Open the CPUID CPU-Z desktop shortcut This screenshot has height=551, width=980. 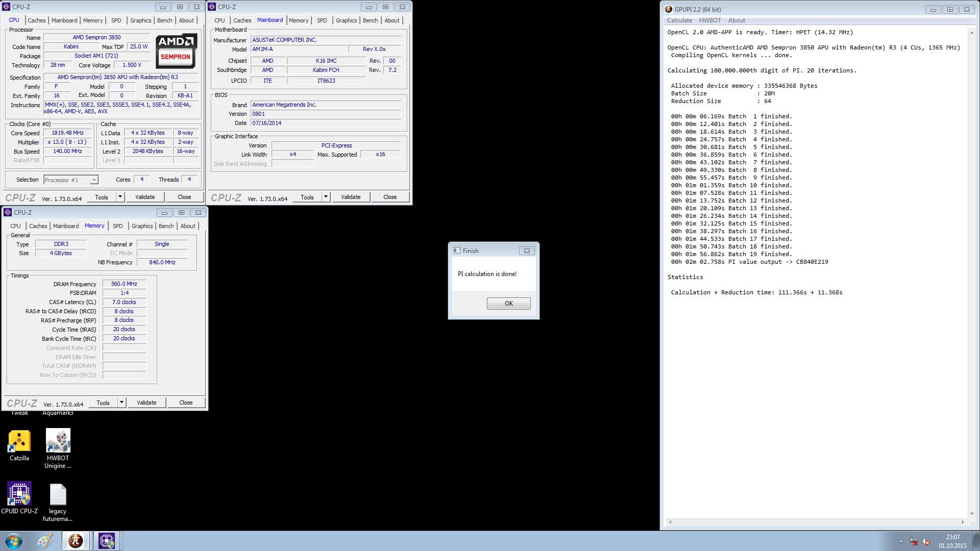[x=19, y=498]
